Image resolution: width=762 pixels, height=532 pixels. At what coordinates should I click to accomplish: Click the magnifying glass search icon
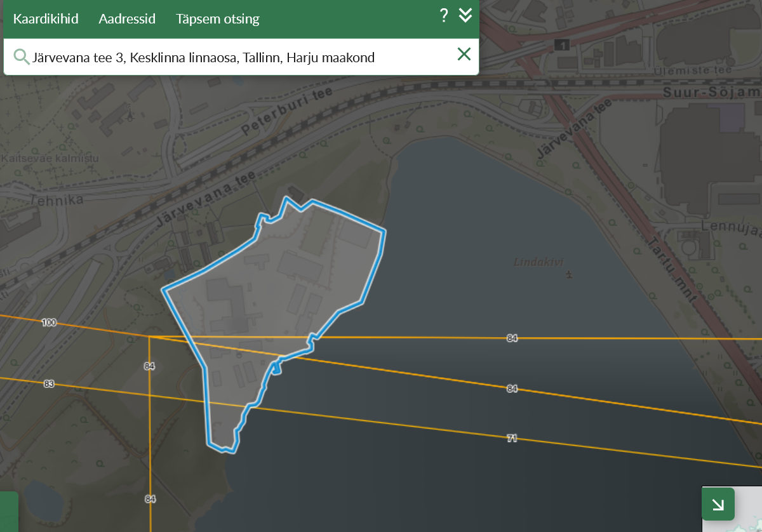pyautogui.click(x=22, y=57)
